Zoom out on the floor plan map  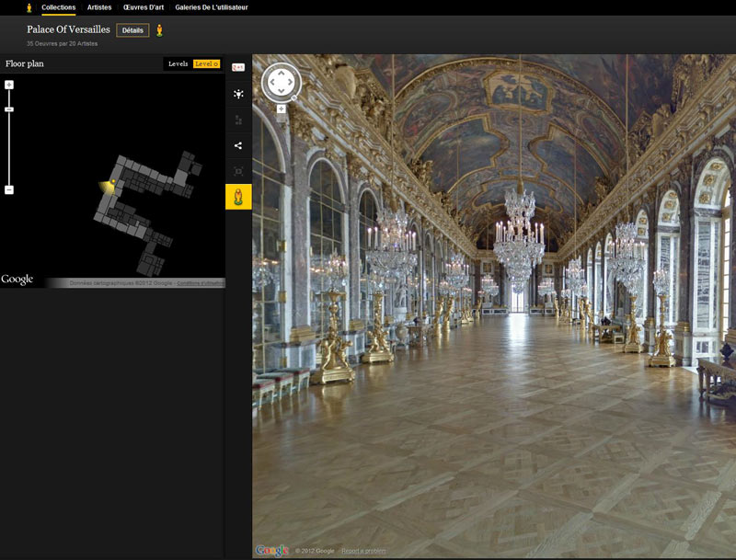point(9,190)
